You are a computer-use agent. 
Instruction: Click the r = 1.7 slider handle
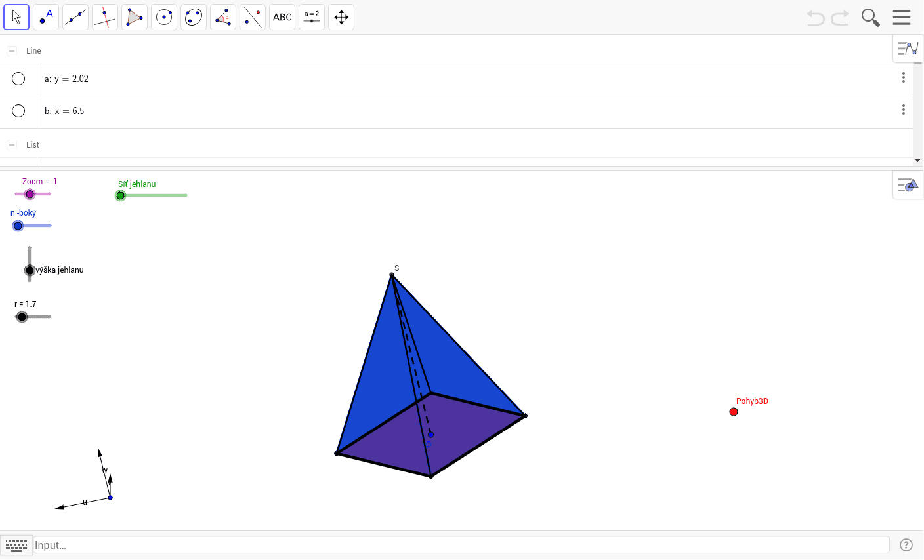(x=22, y=317)
